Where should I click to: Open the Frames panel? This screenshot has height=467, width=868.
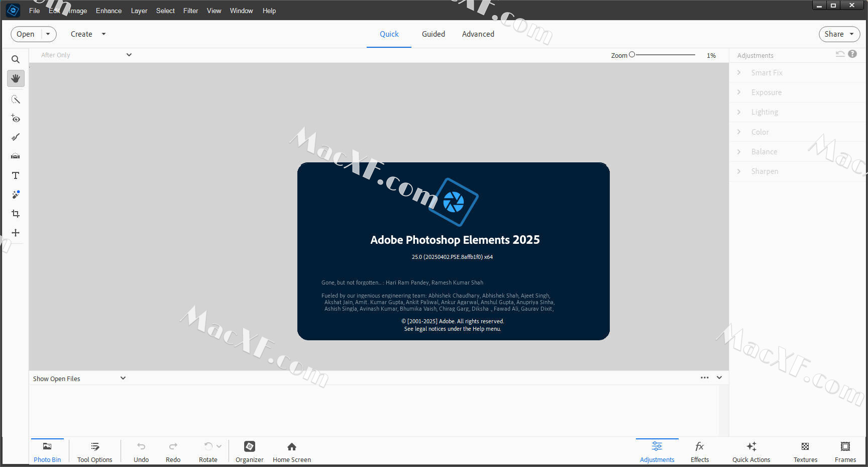pos(845,452)
